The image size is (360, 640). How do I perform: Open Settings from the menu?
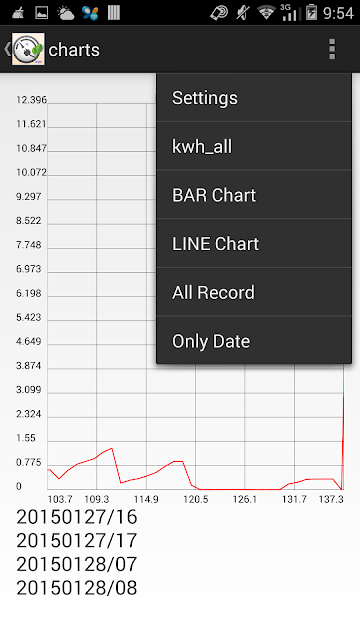tap(254, 98)
